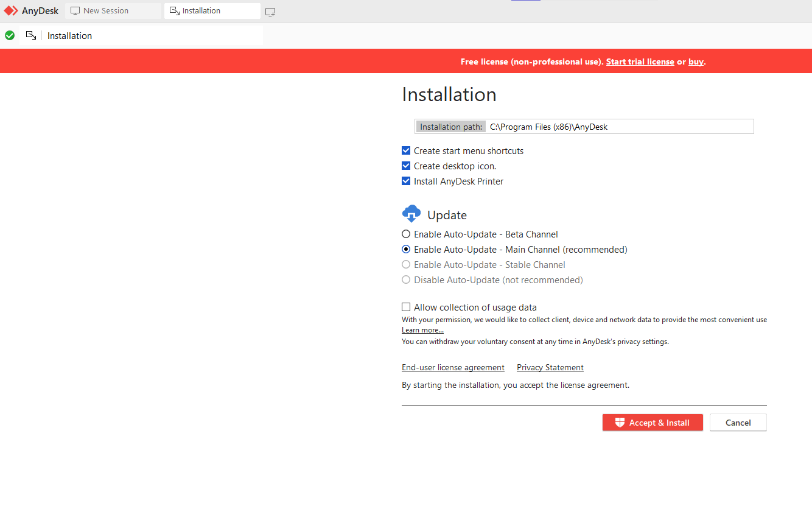Image resolution: width=812 pixels, height=517 pixels.
Task: Open End-user license agreement link
Action: pos(453,367)
